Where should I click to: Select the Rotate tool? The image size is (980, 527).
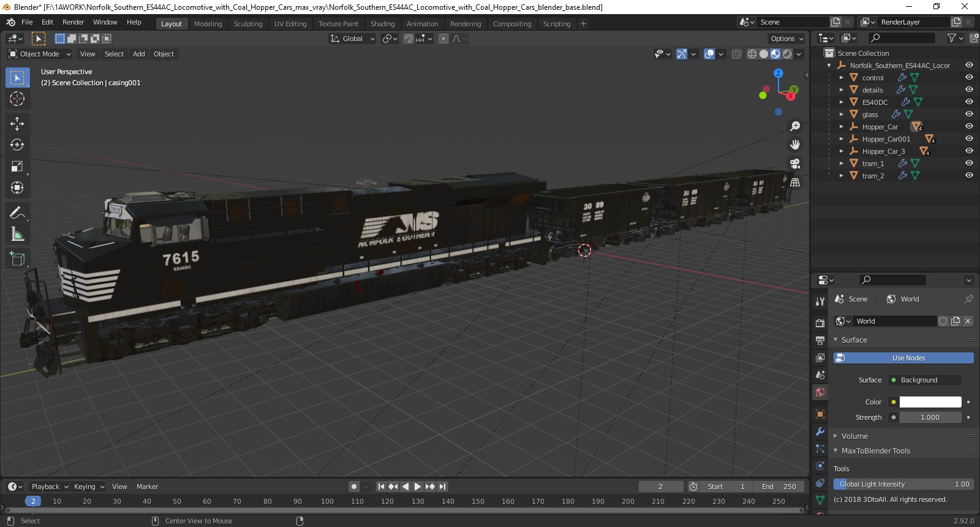tap(17, 145)
